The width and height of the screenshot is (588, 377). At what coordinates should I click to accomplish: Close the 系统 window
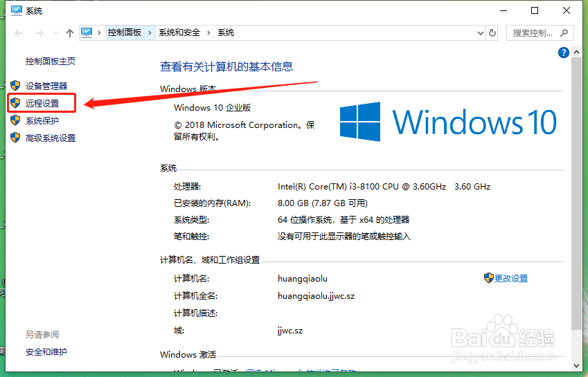[x=567, y=10]
